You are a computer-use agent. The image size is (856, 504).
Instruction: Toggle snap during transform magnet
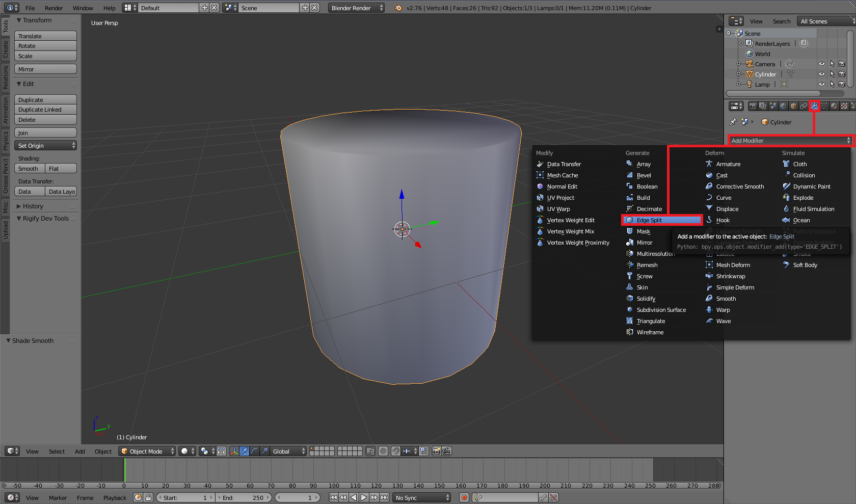(x=396, y=451)
